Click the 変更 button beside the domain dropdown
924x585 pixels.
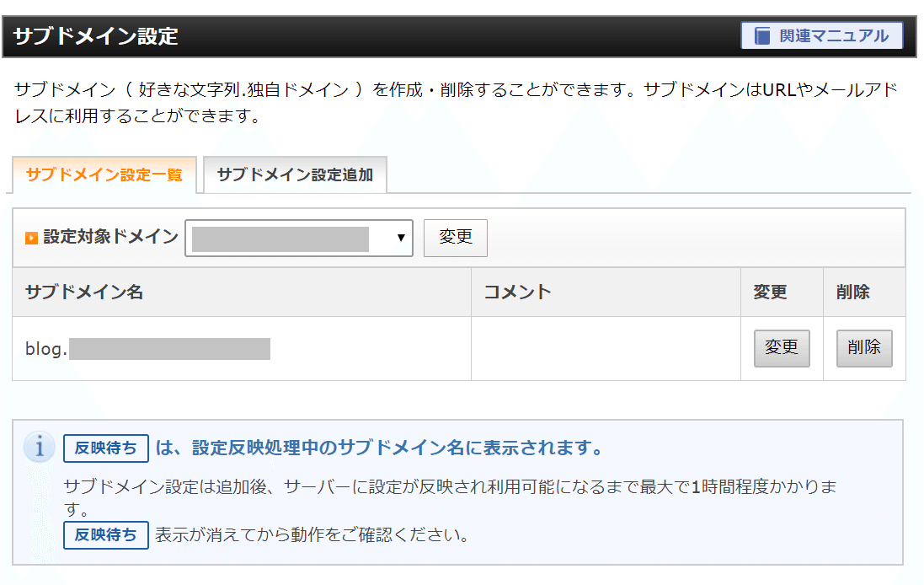click(456, 238)
